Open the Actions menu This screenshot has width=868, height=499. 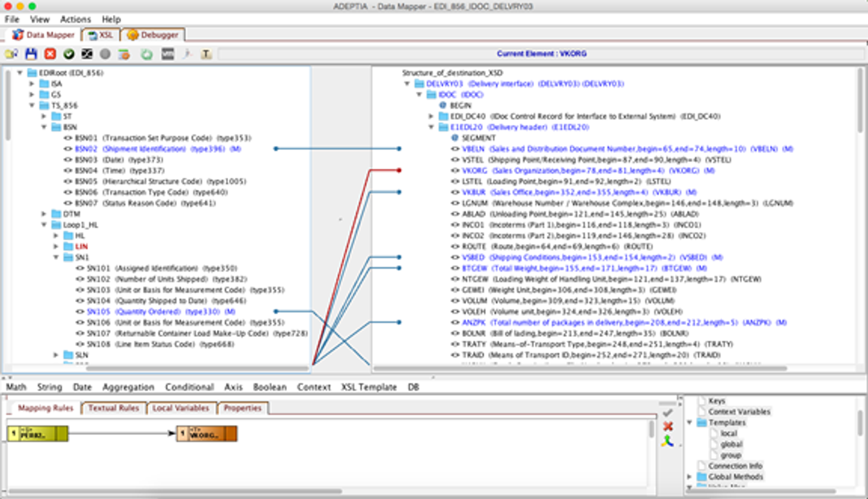tap(76, 20)
